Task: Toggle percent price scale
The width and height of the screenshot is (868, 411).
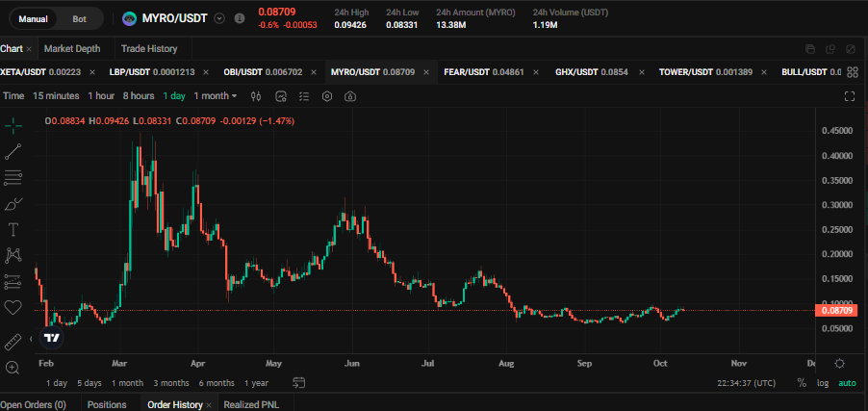Action: [x=801, y=383]
